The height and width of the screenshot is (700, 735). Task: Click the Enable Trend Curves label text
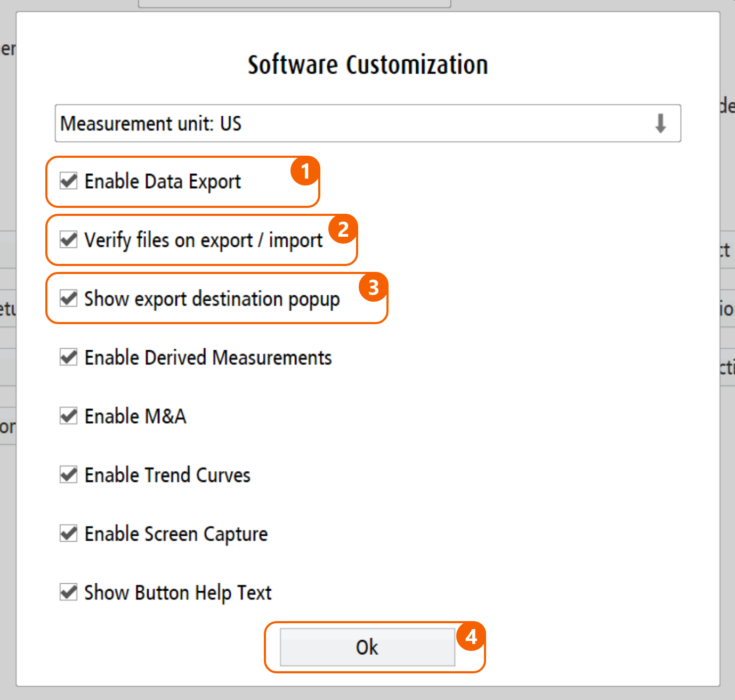pyautogui.click(x=167, y=475)
